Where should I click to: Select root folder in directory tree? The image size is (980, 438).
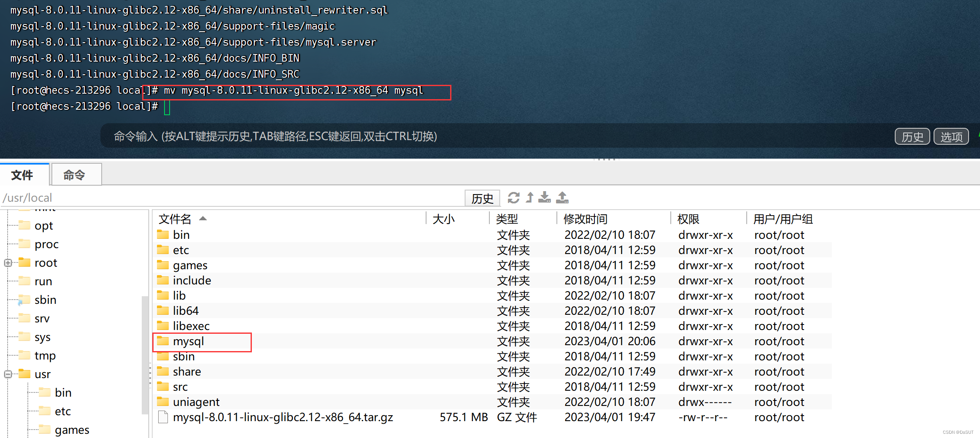point(45,262)
